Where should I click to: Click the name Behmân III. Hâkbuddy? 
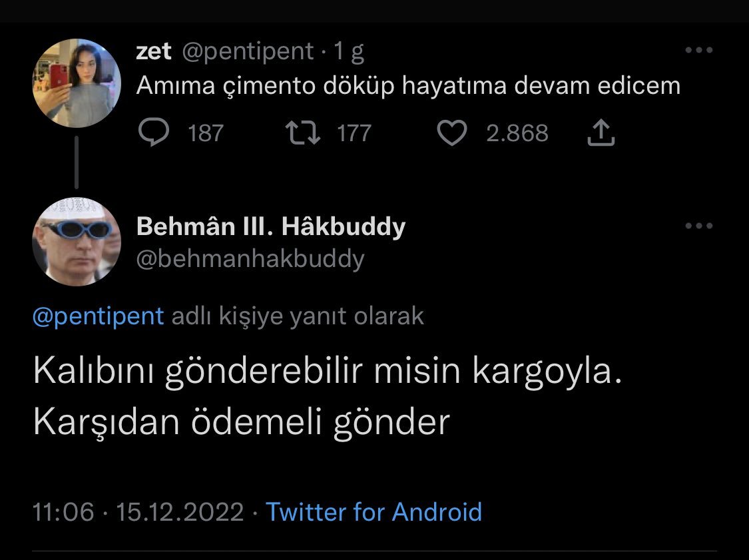270,227
